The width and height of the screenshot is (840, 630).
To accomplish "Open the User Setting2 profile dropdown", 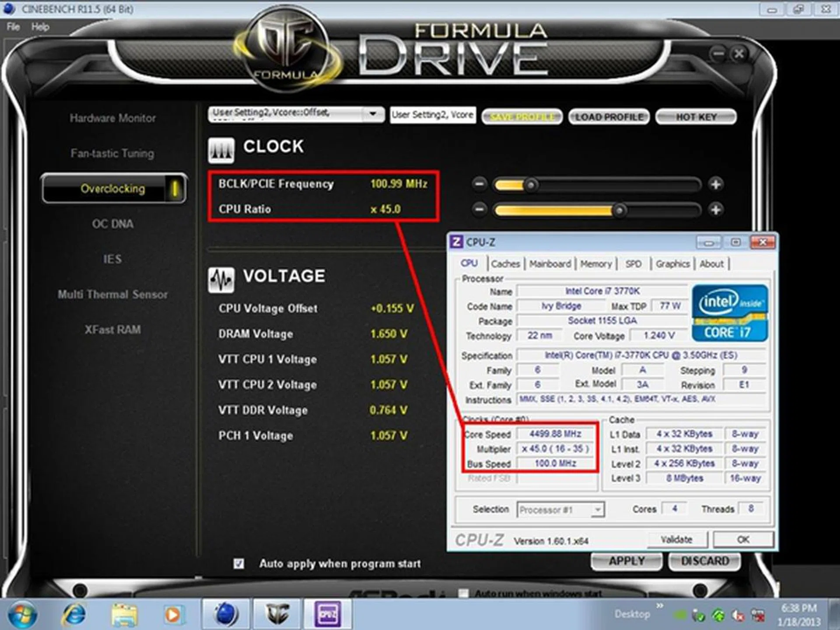I will pos(373,114).
